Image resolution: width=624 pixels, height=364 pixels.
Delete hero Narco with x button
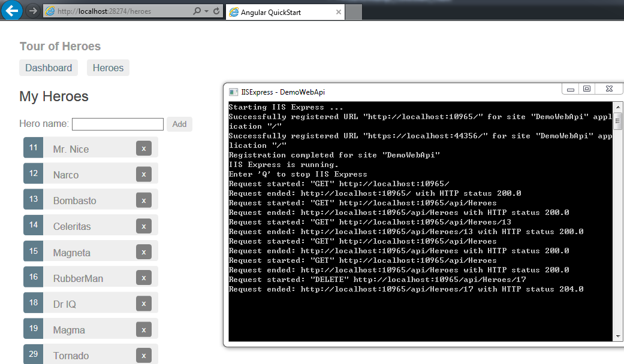(x=144, y=174)
